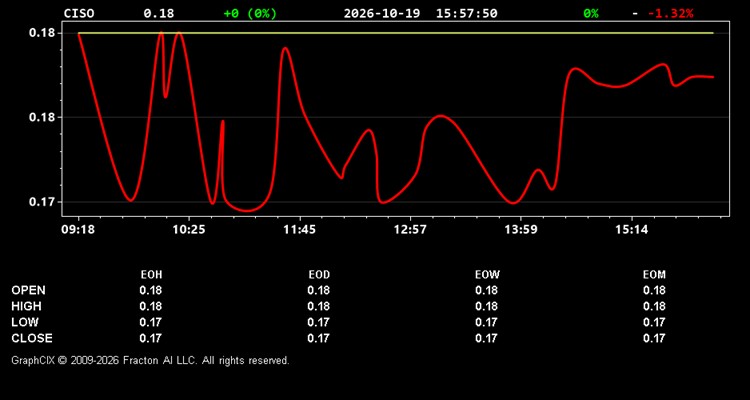Click the LOW value under EOH
The width and height of the screenshot is (750, 400).
[151, 322]
